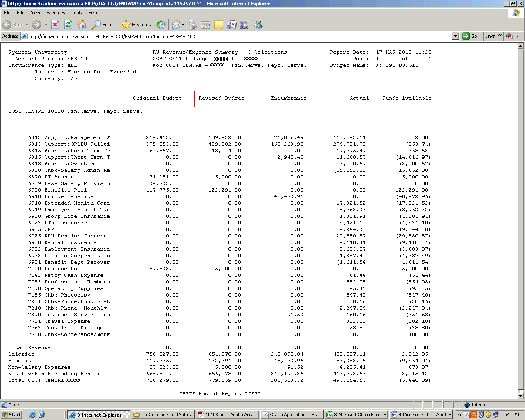Click the Mail envelope icon

point(176,25)
